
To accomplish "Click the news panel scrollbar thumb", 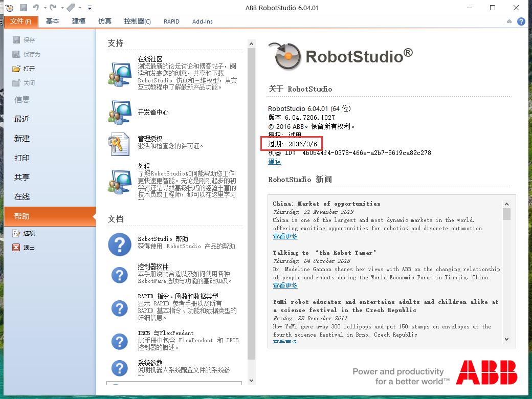I will coord(506,214).
